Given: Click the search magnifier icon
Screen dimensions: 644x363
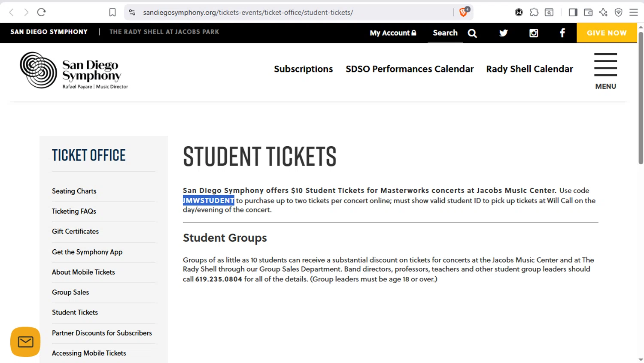Looking at the screenshot, I should tap(472, 33).
